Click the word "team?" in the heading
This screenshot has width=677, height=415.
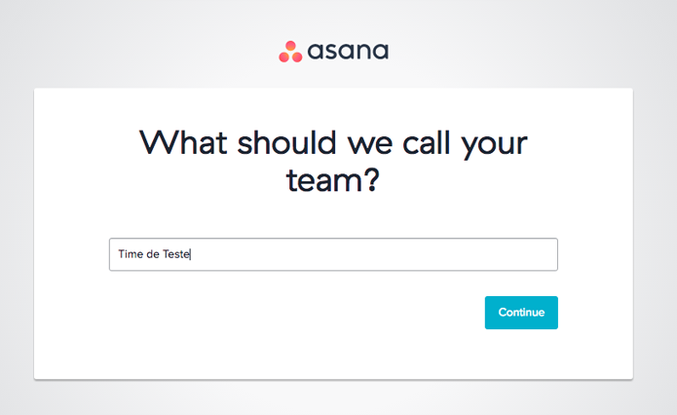click(x=333, y=181)
